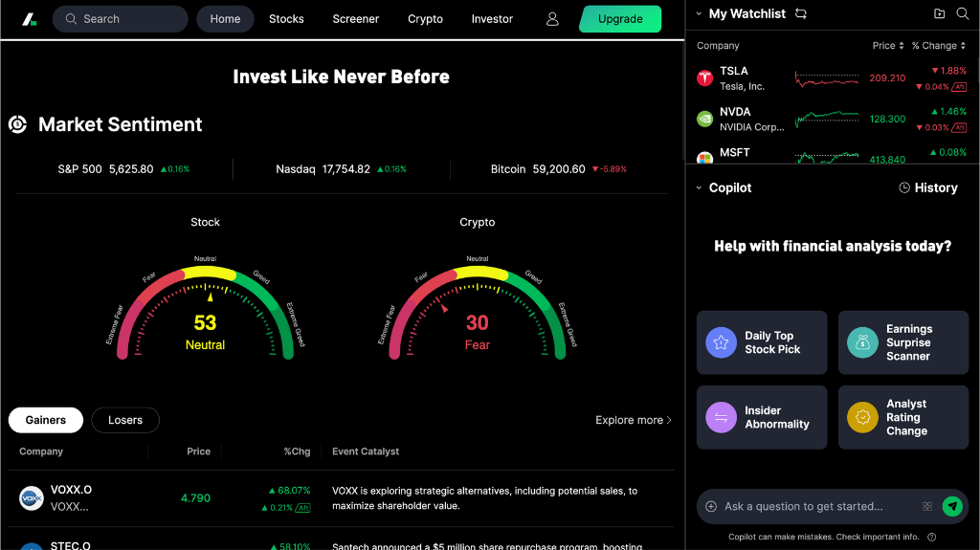Click the plus attach icon in Copilot input
Image resolution: width=980 pixels, height=550 pixels.
[x=711, y=506]
